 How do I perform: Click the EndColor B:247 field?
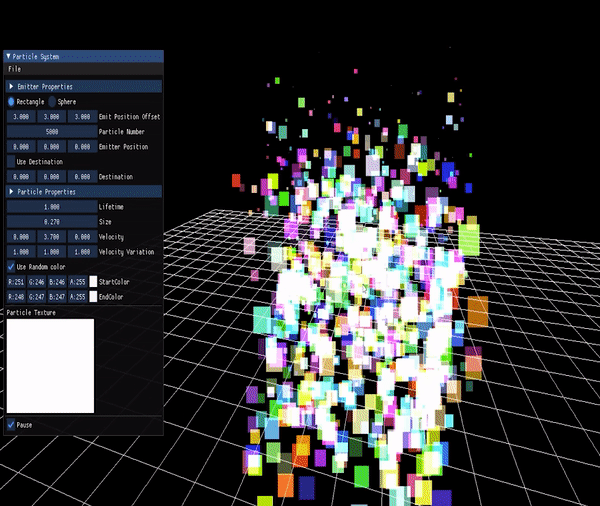tap(57, 297)
